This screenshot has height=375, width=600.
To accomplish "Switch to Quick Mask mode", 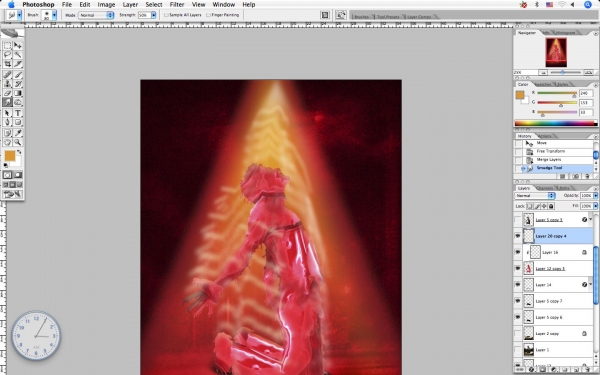I will (x=18, y=175).
